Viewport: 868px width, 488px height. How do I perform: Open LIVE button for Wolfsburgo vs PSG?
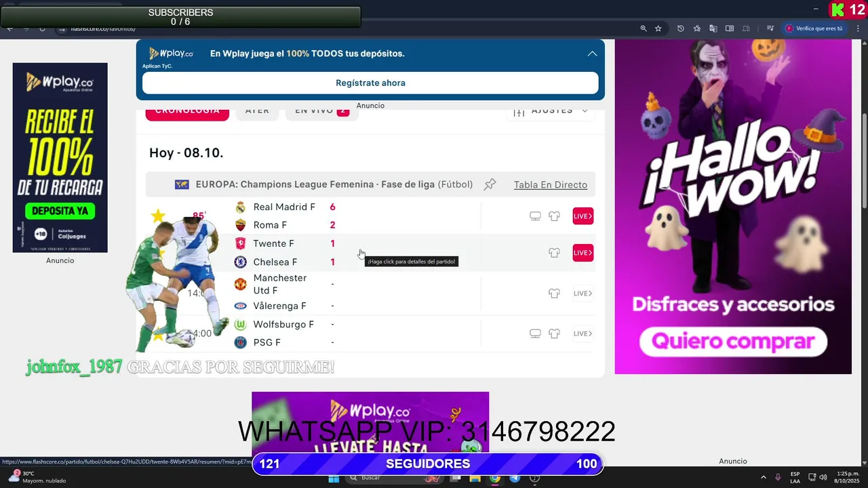coord(583,333)
